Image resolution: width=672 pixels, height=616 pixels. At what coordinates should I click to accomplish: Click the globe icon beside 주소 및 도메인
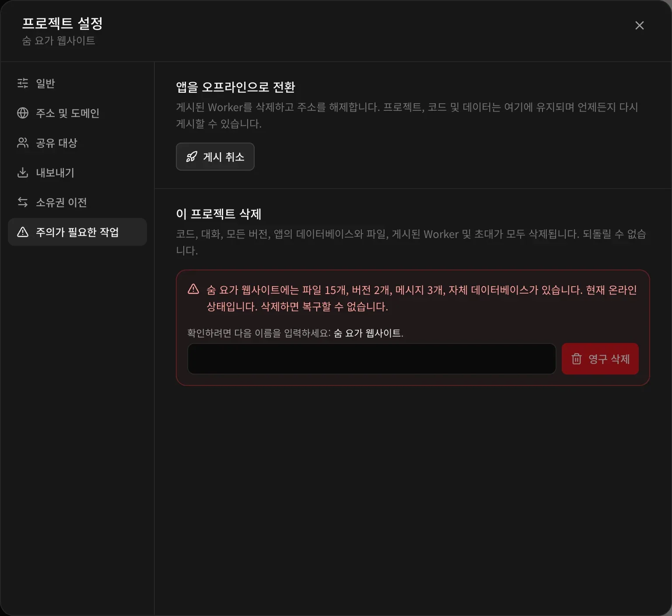pos(23,113)
